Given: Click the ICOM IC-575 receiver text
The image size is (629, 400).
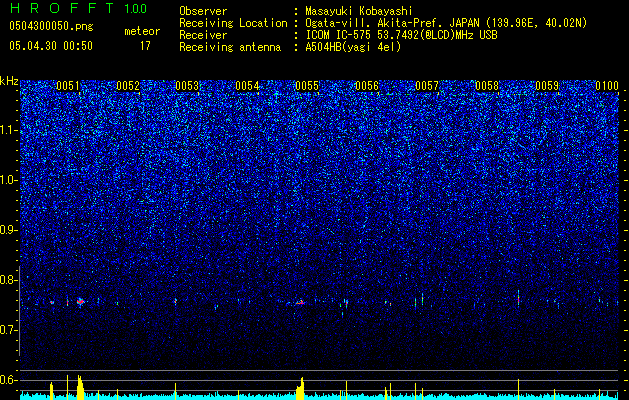Looking at the screenshot, I should tap(401, 35).
